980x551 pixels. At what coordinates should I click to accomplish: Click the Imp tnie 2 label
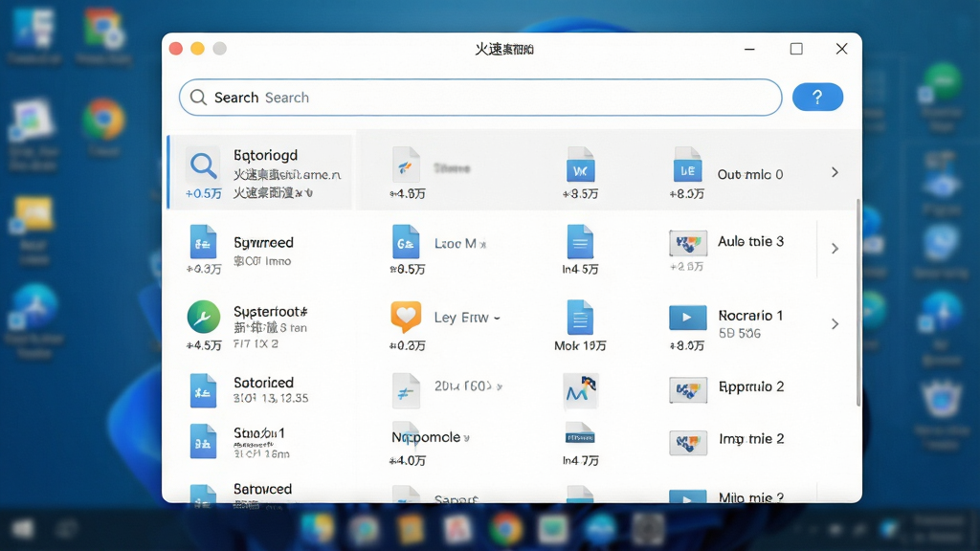pos(751,438)
